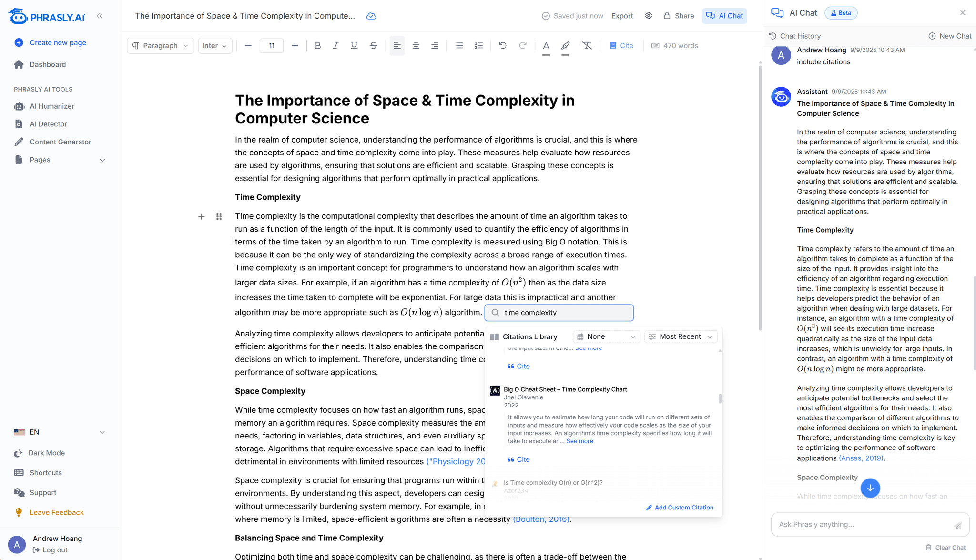Open the None date filter dropdown
The image size is (976, 560).
[x=607, y=337]
